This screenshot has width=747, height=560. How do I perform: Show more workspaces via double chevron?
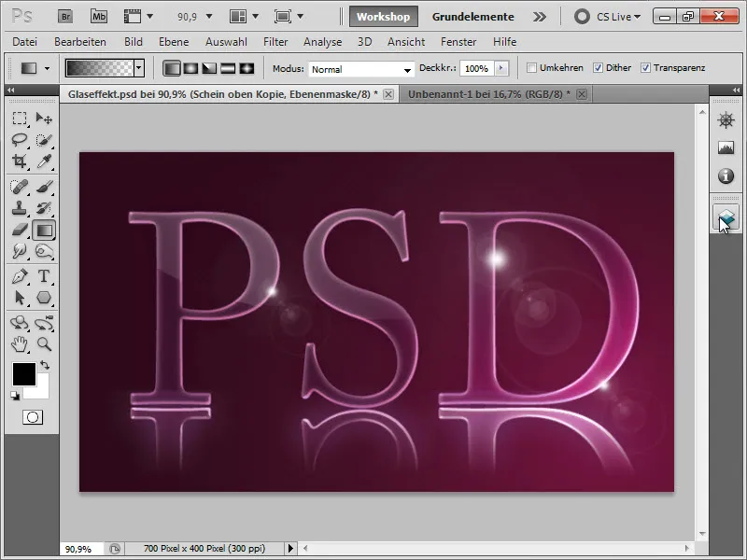coord(540,17)
